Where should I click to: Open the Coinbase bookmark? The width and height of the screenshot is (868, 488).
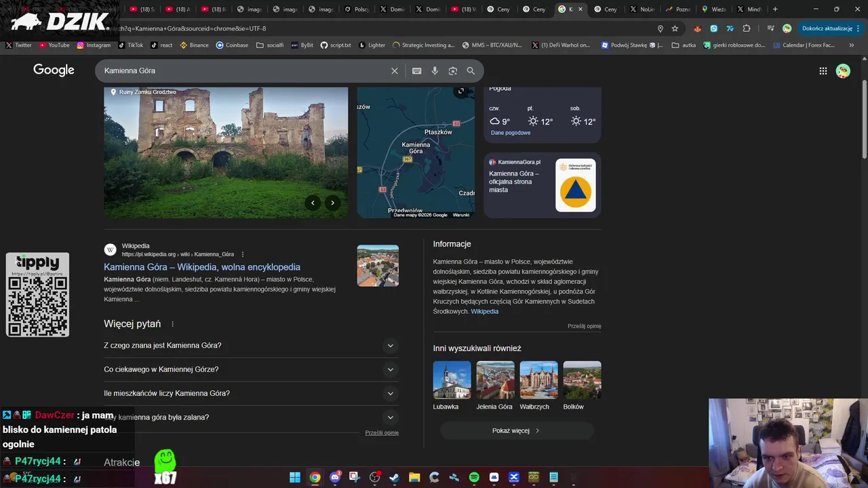(232, 45)
